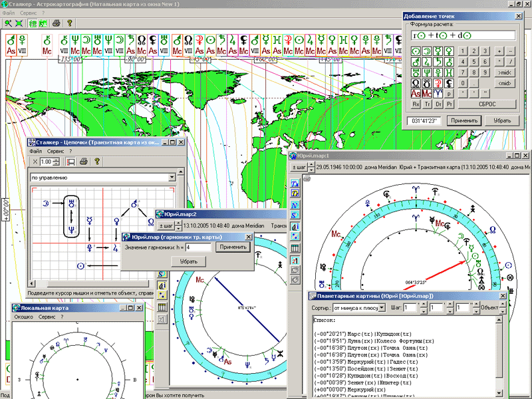Insert the Saturn symbol in the formula keypad
The image size is (532, 399).
click(438, 62)
